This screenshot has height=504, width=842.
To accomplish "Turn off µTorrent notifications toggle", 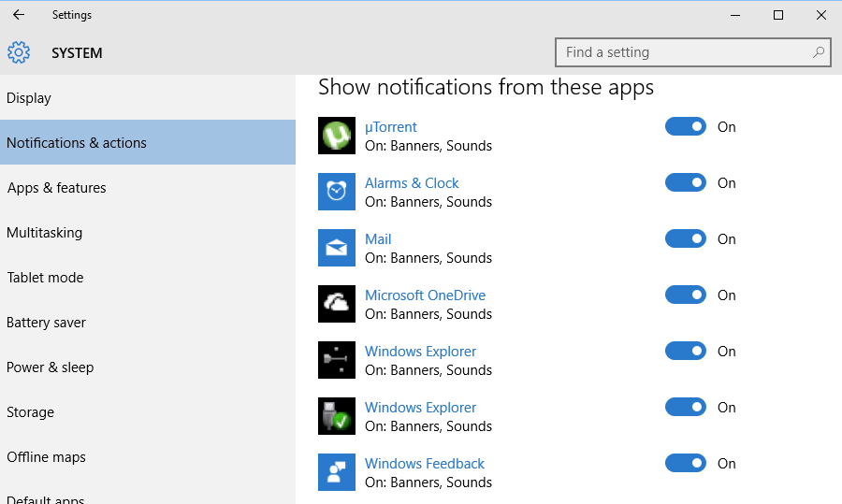I will (x=686, y=126).
